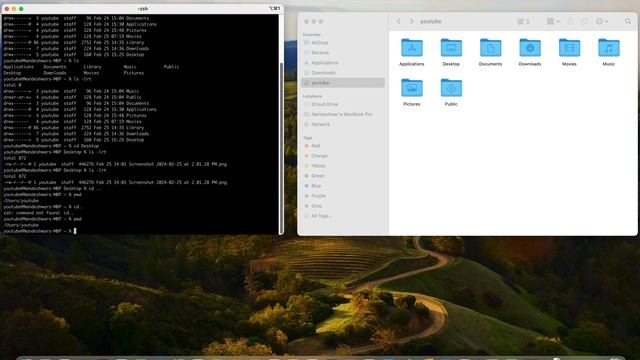Click the -zsh Terminal title bar
The width and height of the screenshot is (640, 360).
142,9
